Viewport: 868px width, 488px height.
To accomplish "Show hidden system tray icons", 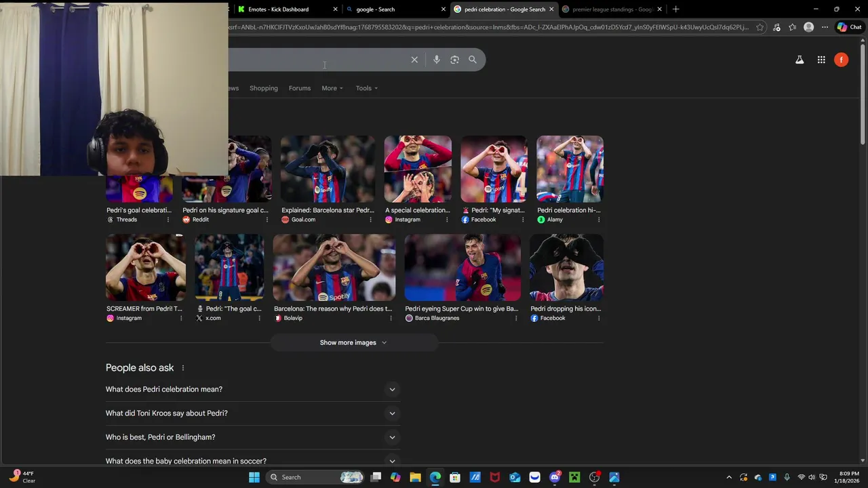I will [729, 477].
